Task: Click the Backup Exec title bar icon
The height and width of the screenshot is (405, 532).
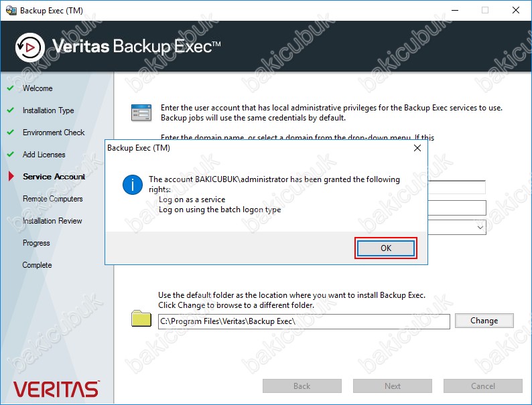Action: tap(11, 10)
